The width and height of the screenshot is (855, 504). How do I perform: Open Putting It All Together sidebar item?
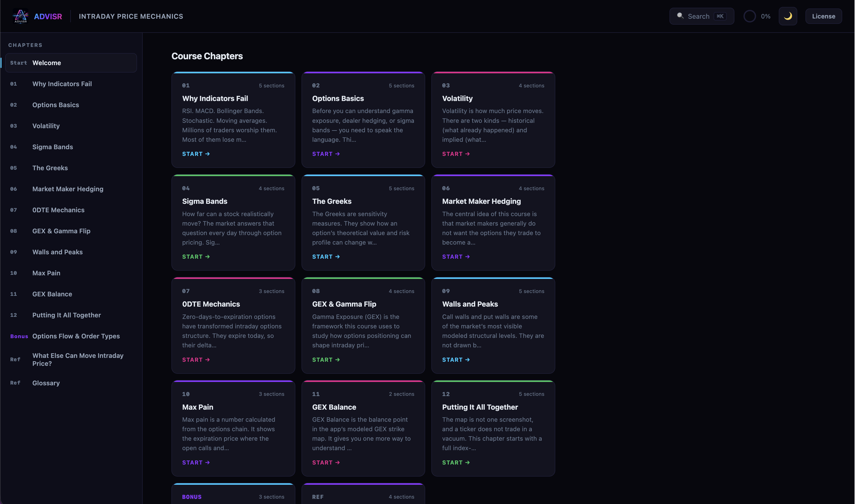(x=71, y=316)
